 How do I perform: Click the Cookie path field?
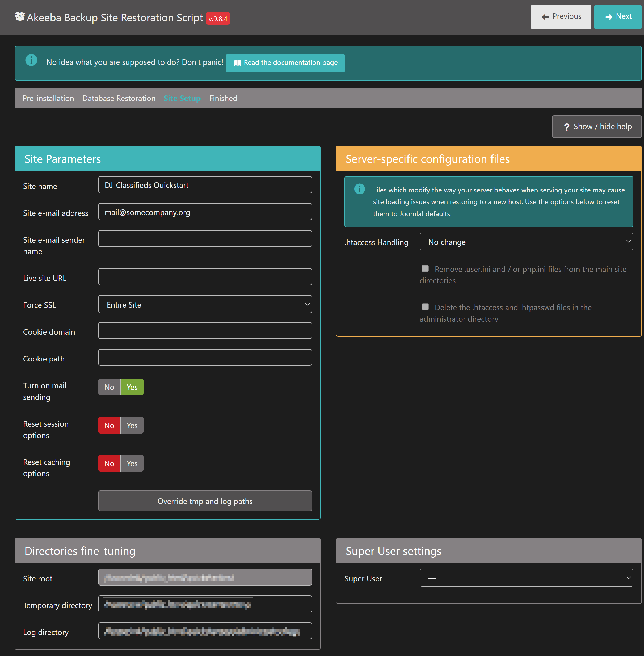coord(205,357)
